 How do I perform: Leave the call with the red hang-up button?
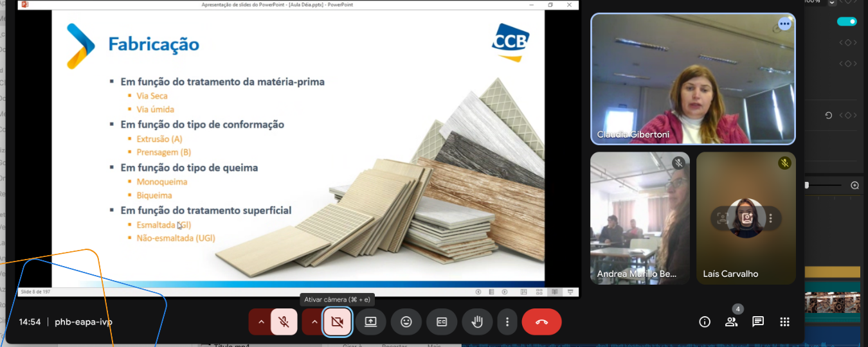[x=541, y=322]
